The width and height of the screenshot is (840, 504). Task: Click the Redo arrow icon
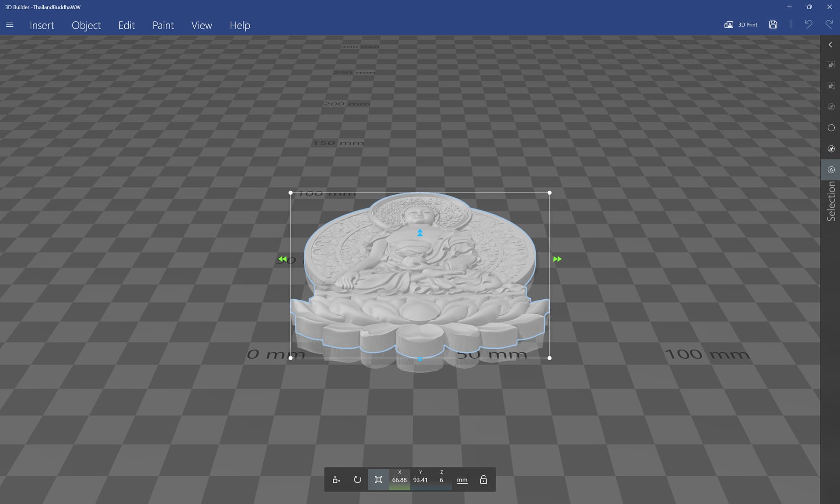(x=829, y=25)
